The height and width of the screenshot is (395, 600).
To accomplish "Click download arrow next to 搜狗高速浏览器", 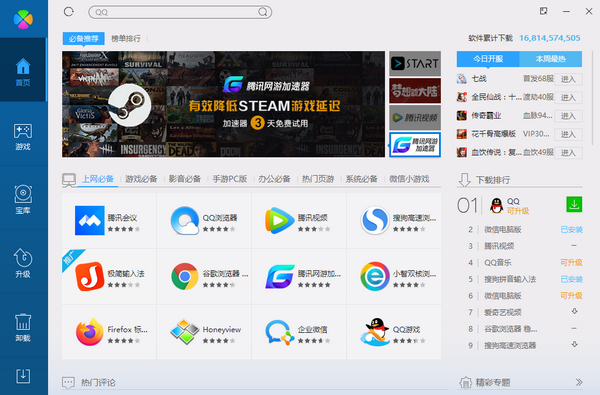I will (x=574, y=344).
